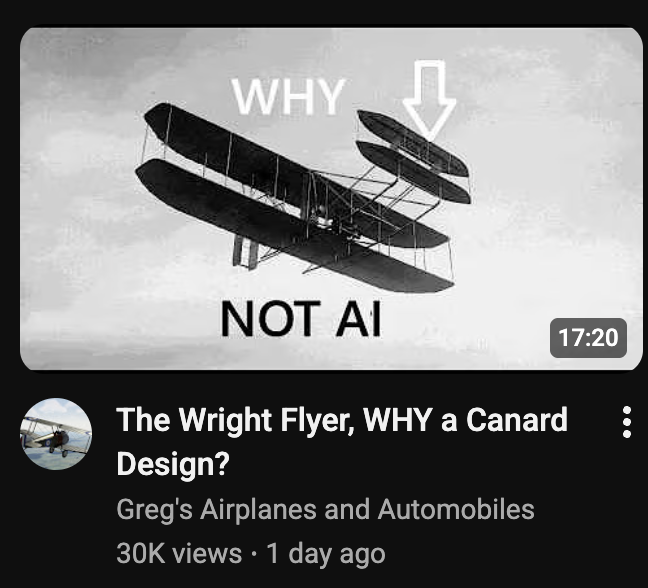
Task: Open Greg's Airplanes and Automobiles channel link
Action: pos(326,509)
